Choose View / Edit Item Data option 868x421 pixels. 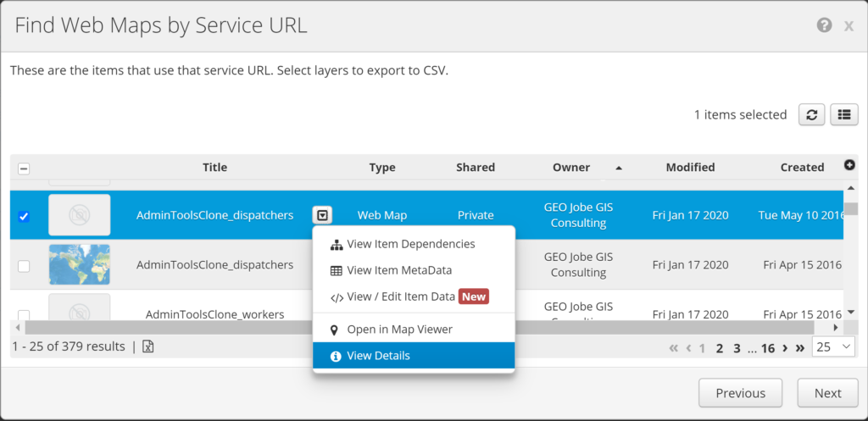pos(400,296)
